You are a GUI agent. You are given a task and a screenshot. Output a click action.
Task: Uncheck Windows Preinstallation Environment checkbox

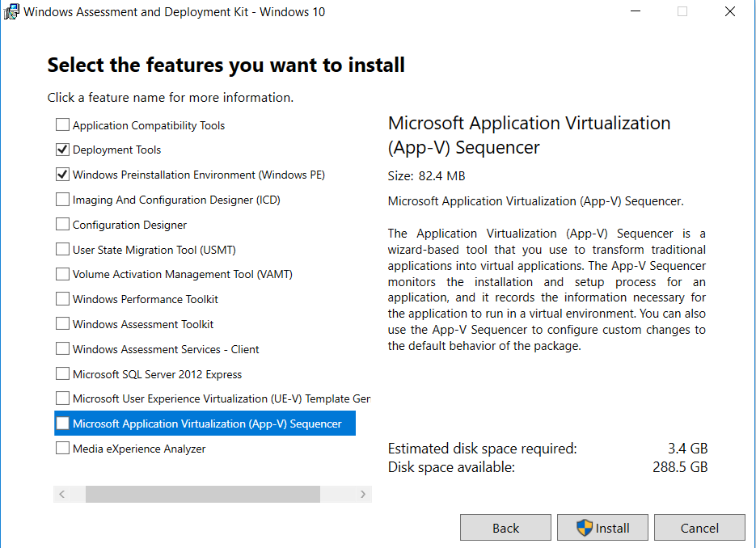click(x=62, y=175)
